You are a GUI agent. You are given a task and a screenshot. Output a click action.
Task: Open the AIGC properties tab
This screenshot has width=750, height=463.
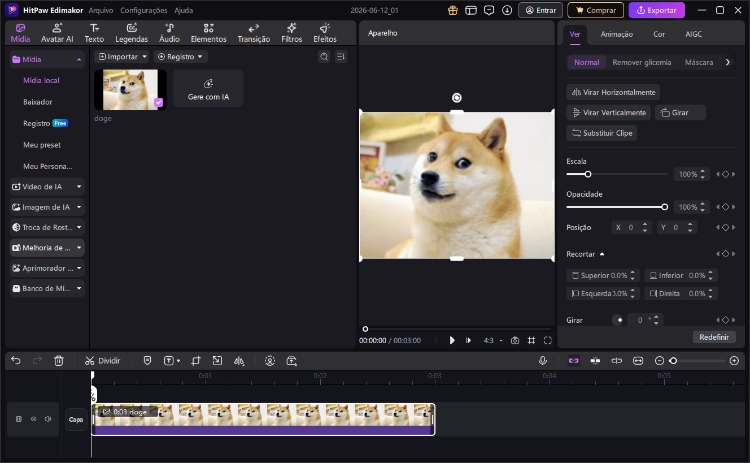[694, 34]
